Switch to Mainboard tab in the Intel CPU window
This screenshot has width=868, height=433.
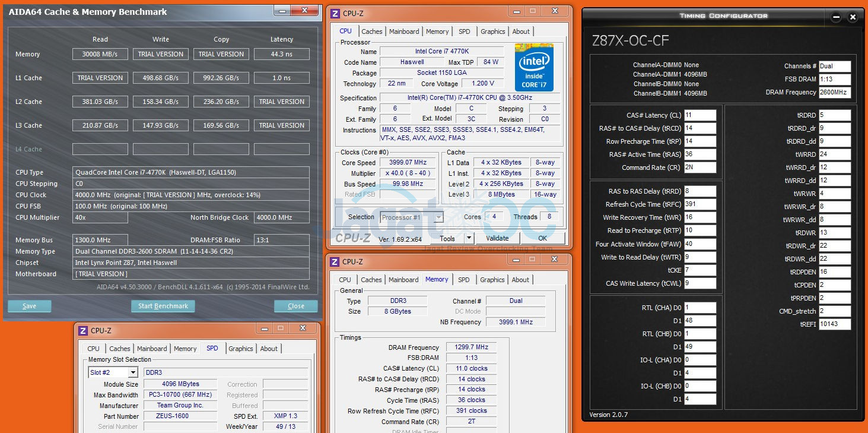[404, 31]
